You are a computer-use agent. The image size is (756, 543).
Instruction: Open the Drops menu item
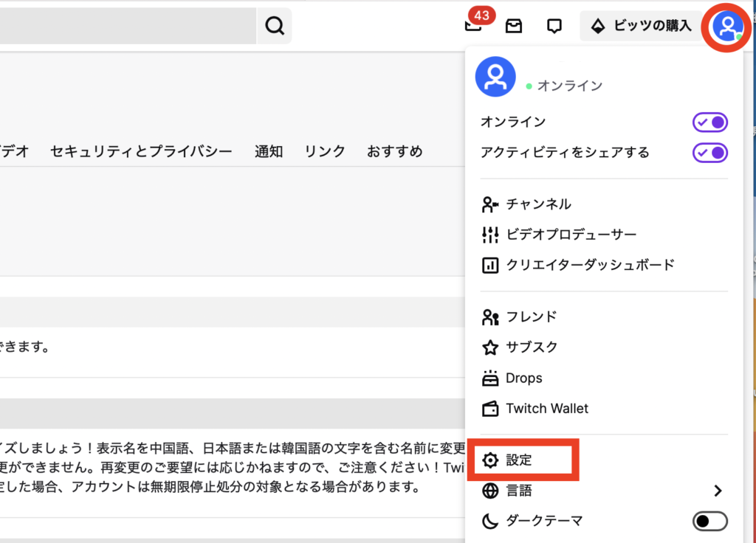604,378
